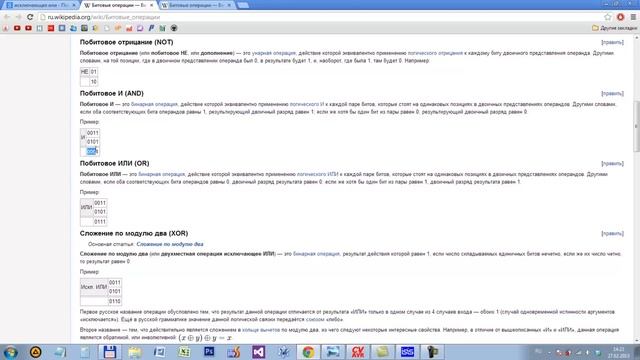This screenshot has height=360, width=640.
Task: Click heading Побитовое И (AND)
Action: (x=112, y=93)
